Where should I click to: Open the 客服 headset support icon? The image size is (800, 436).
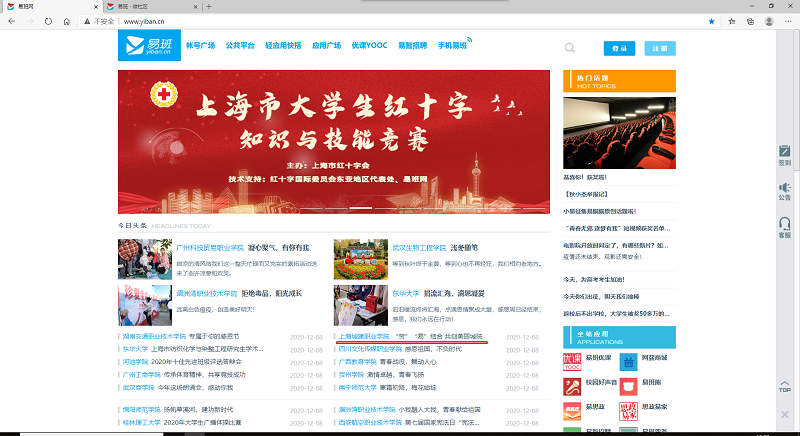tap(784, 227)
